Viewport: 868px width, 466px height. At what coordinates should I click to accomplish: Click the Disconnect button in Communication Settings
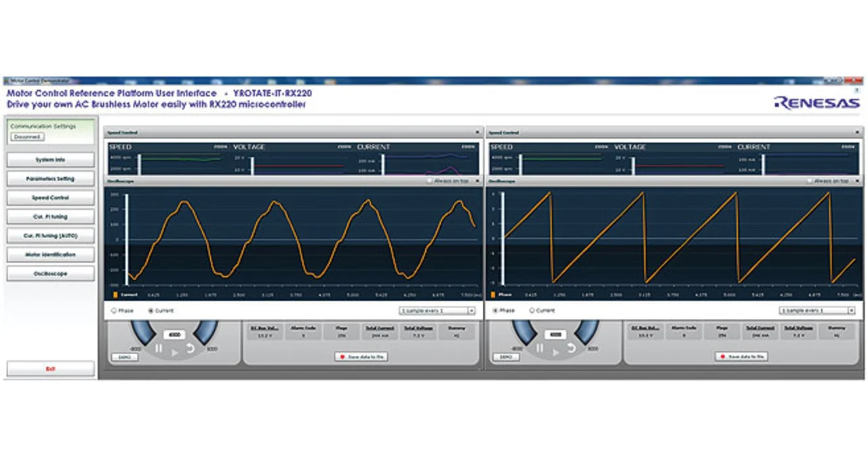point(27,137)
